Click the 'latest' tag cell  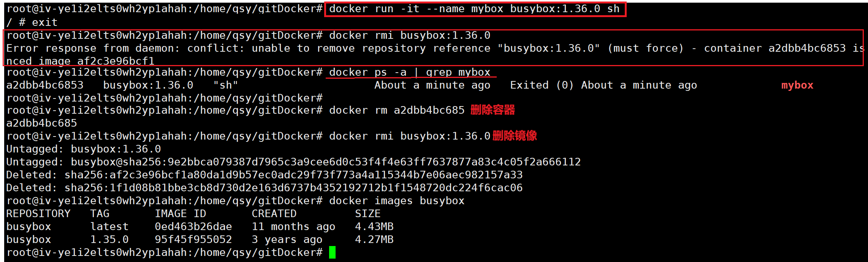(109, 227)
